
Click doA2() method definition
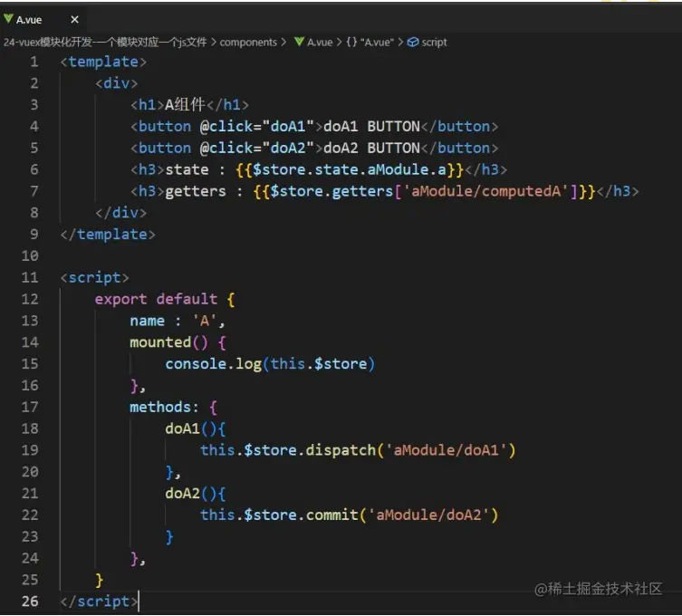click(195, 494)
